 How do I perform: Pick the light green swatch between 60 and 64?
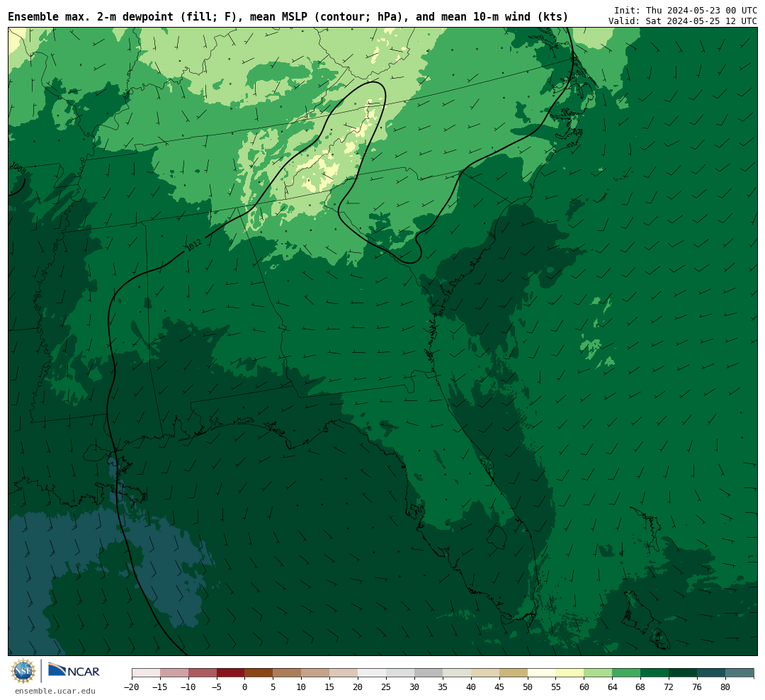[x=598, y=673]
